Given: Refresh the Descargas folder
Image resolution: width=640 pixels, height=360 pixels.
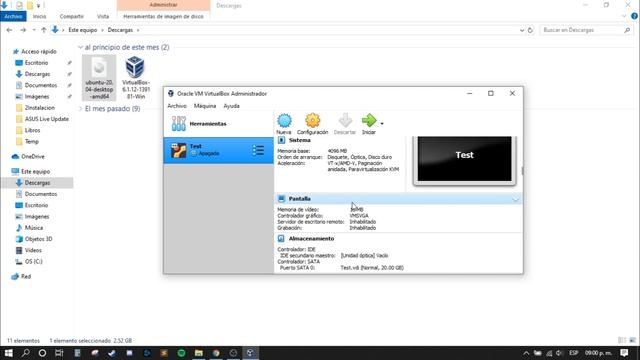Looking at the screenshot, I should pos(530,30).
